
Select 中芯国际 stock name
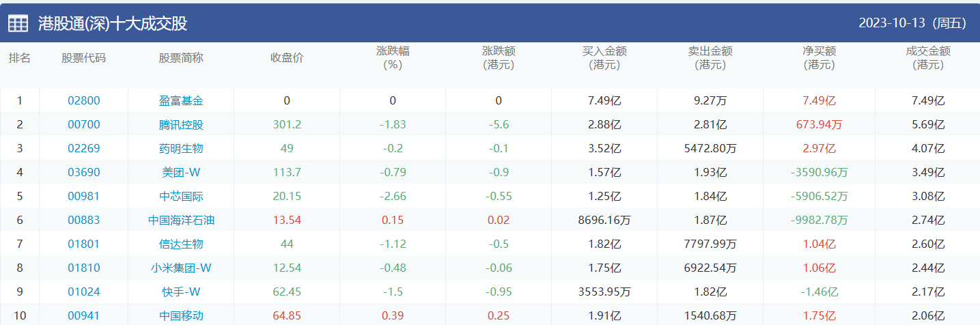181,197
